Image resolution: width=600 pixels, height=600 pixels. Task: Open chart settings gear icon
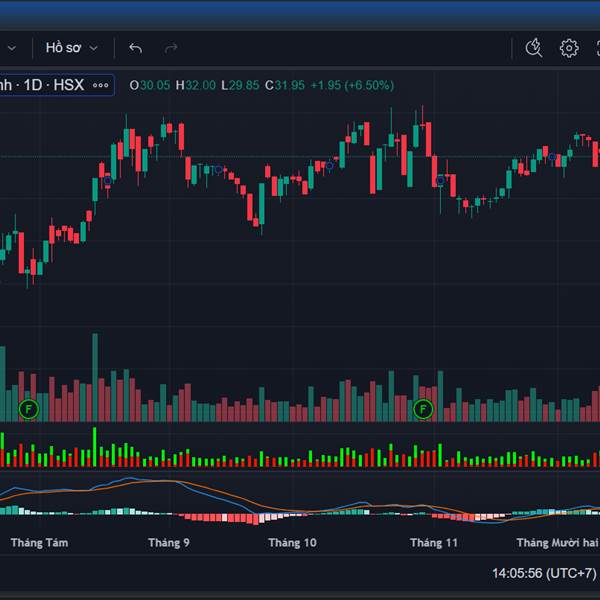569,48
